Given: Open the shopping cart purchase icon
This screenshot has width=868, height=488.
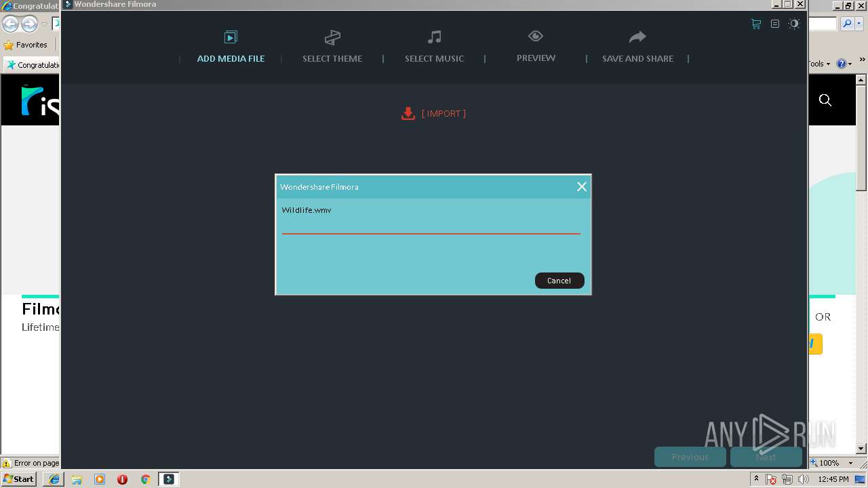Looking at the screenshot, I should pos(756,24).
